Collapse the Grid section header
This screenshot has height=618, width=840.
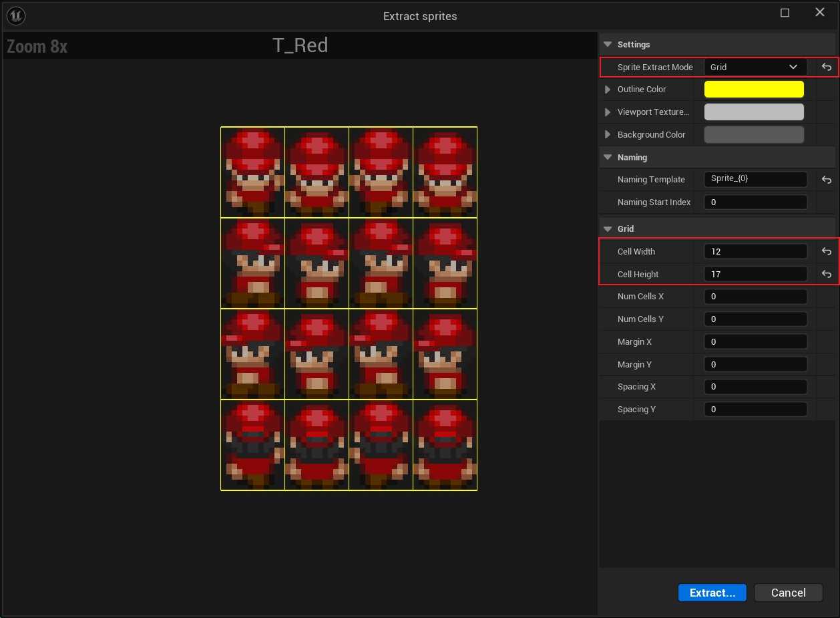[x=607, y=229]
